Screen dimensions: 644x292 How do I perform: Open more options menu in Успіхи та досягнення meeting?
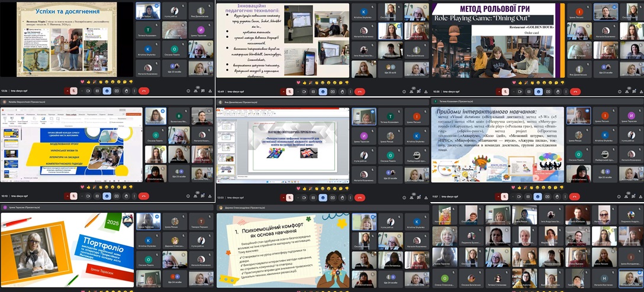click(x=134, y=91)
